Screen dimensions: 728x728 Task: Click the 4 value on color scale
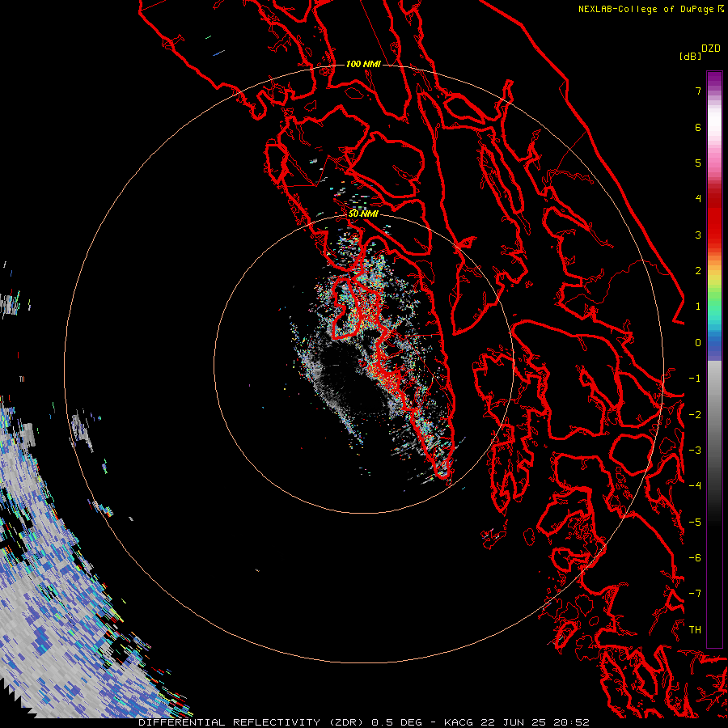[x=698, y=199]
